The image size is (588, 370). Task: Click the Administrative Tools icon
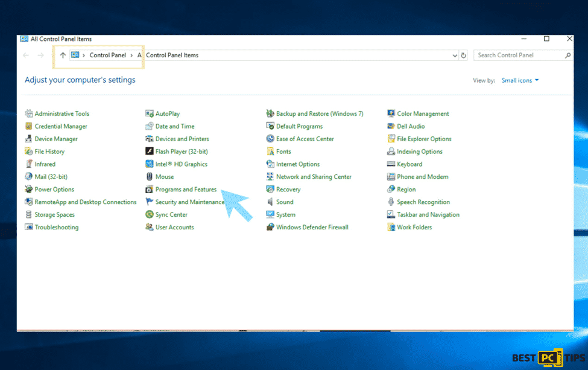point(28,113)
